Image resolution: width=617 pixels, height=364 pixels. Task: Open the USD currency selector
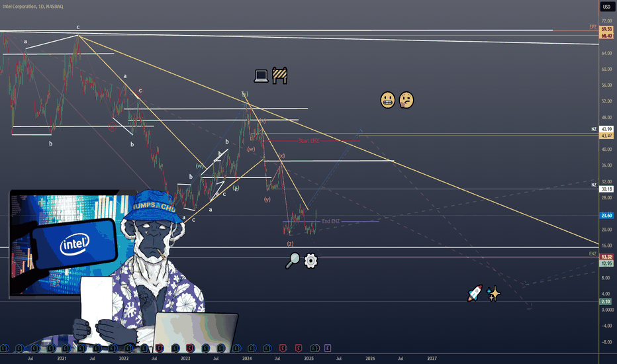[x=606, y=7]
